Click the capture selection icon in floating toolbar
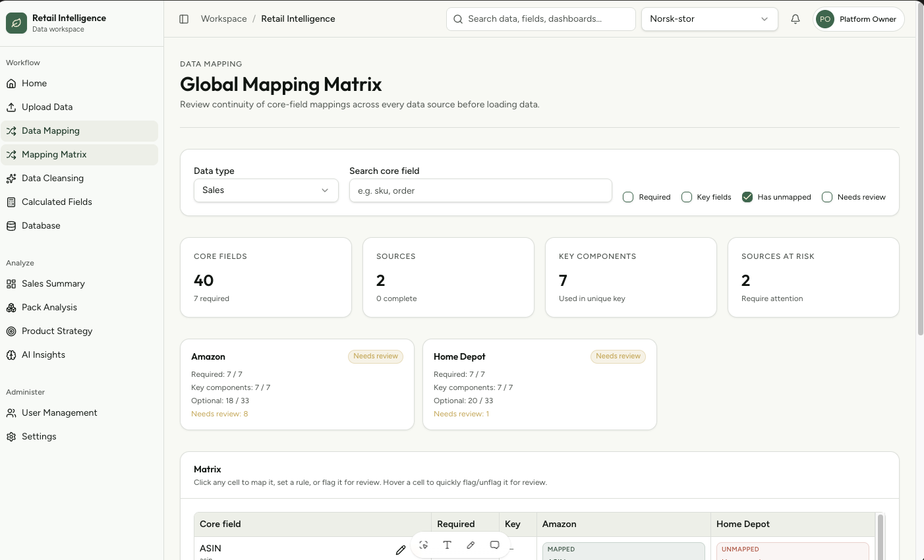This screenshot has height=560, width=924. point(424,545)
